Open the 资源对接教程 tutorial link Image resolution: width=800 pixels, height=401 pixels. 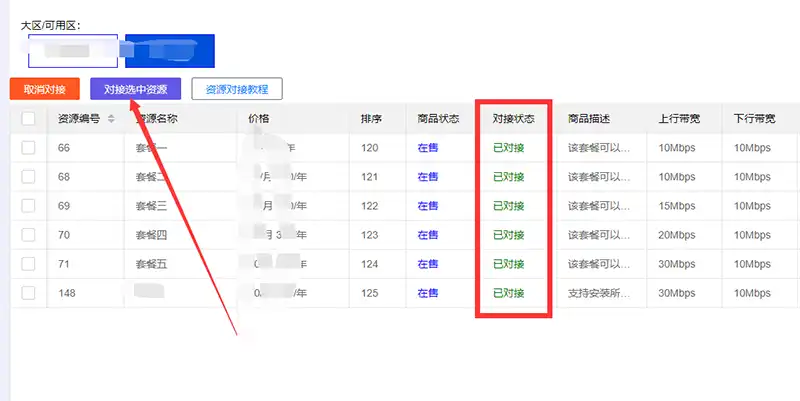237,89
